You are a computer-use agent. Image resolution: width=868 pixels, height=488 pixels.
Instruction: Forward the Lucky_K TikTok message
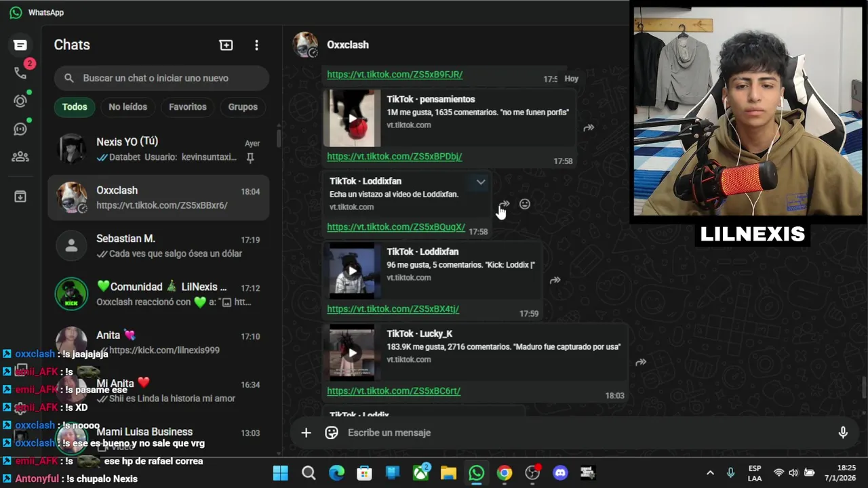[641, 362]
